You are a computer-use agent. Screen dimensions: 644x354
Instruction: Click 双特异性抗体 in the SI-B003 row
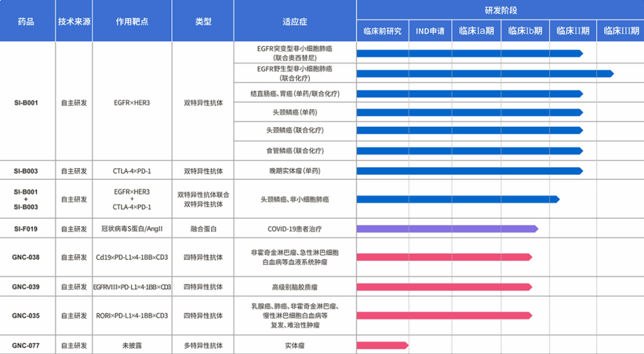coord(203,171)
